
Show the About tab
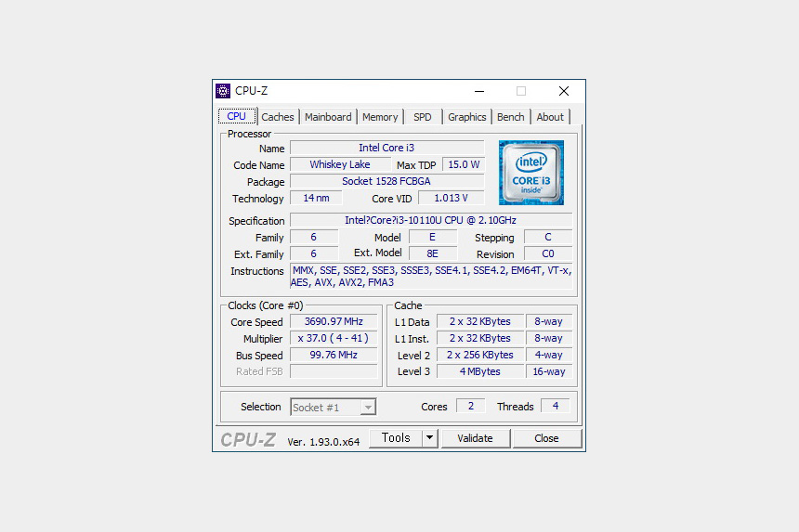pos(550,117)
